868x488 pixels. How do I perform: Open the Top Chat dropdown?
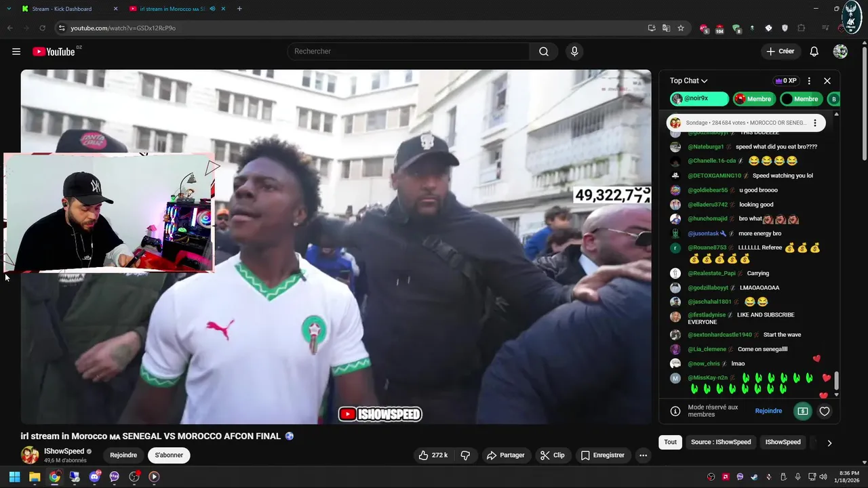pyautogui.click(x=688, y=81)
